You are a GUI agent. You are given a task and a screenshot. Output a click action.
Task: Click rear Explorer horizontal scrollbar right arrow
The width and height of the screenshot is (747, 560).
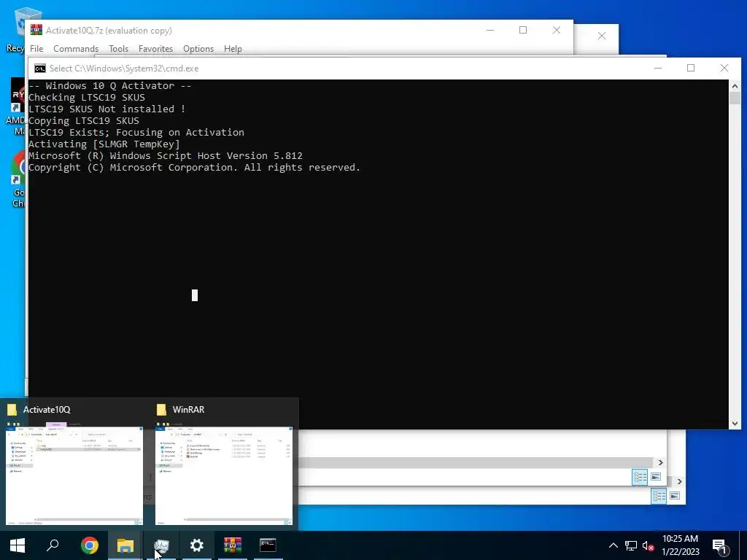[x=679, y=481]
